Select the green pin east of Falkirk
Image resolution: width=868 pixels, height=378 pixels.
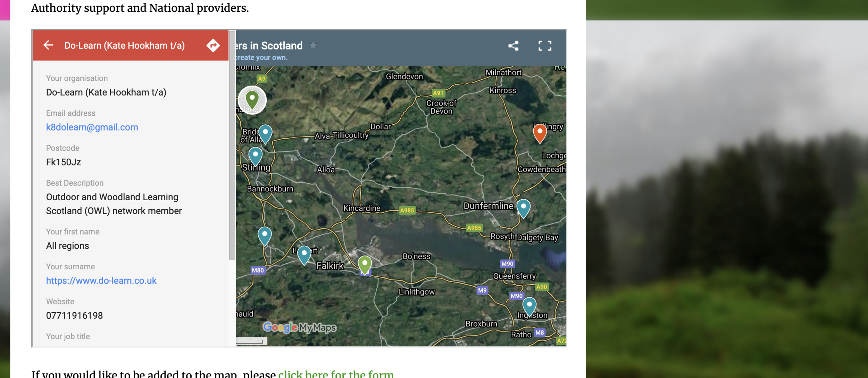point(365,265)
